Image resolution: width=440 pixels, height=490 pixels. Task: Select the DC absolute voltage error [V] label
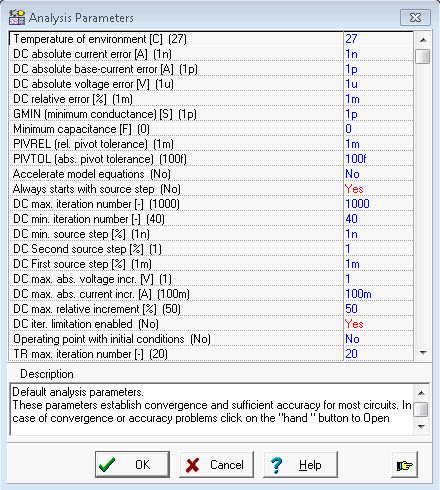point(93,84)
